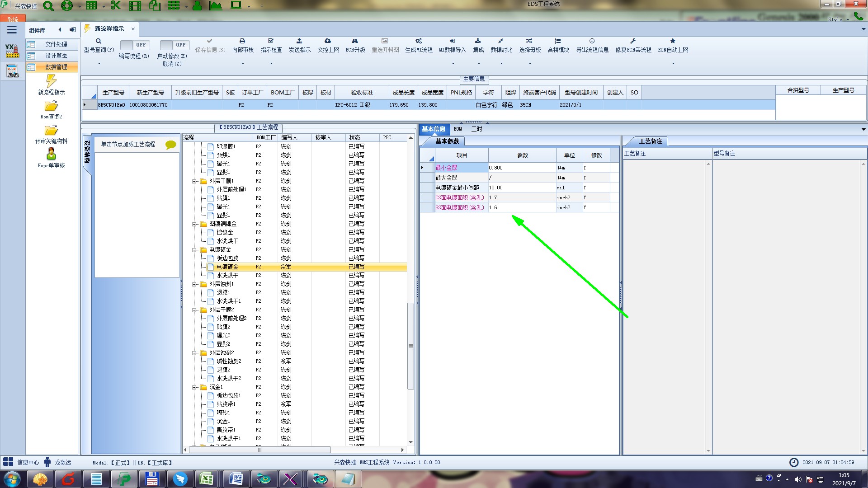Click the 文控上网 cloud icon
The width and height of the screenshot is (868, 488).
328,41
